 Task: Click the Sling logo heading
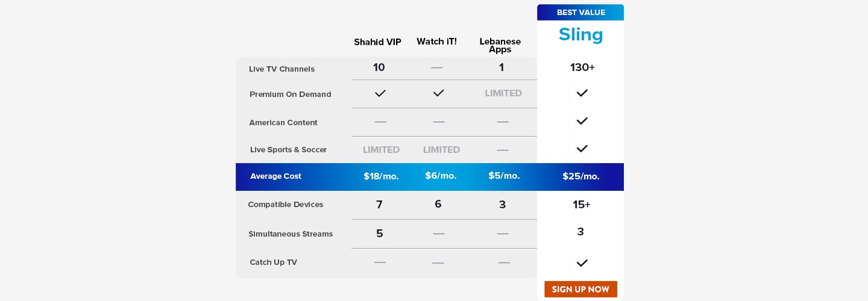(x=580, y=35)
